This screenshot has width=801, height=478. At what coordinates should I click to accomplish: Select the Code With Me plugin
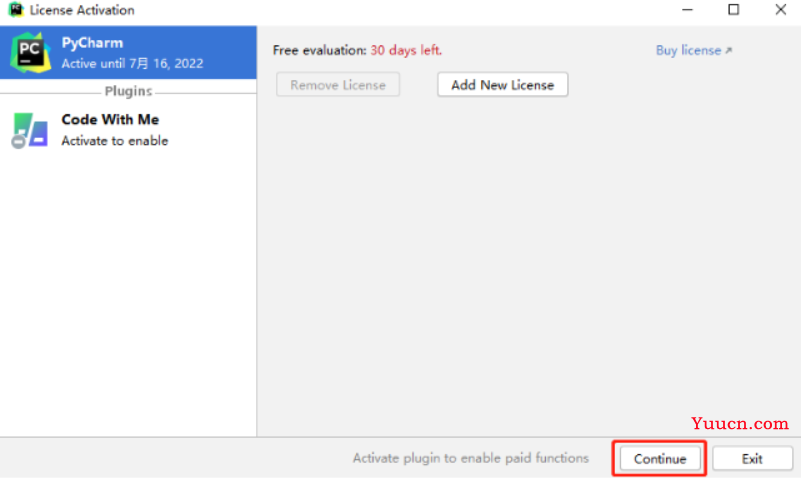128,130
